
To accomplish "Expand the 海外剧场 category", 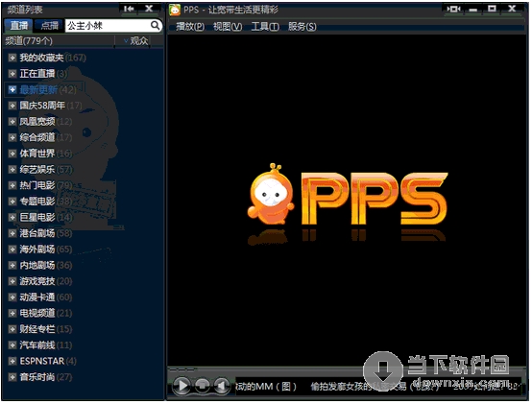I will 12,250.
